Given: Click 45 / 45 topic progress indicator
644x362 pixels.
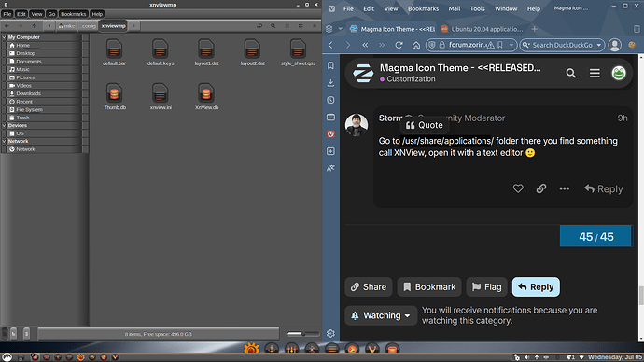Looking at the screenshot, I should 595,236.
